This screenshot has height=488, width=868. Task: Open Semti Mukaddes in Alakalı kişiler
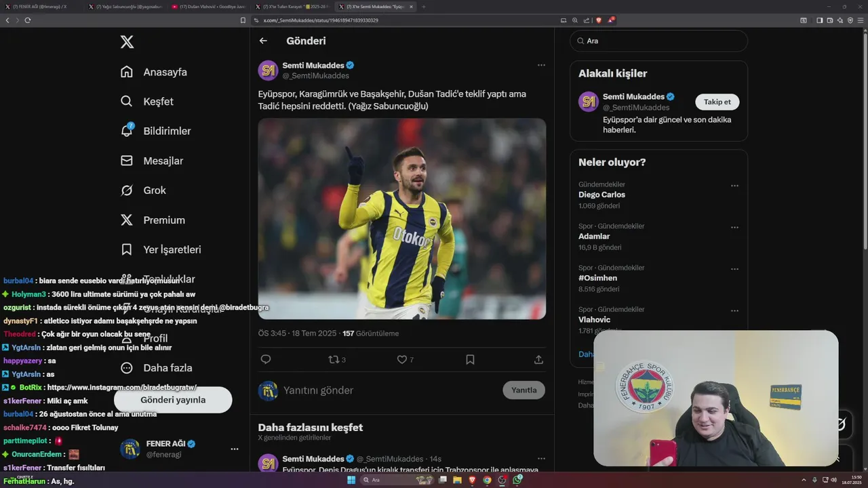point(633,97)
